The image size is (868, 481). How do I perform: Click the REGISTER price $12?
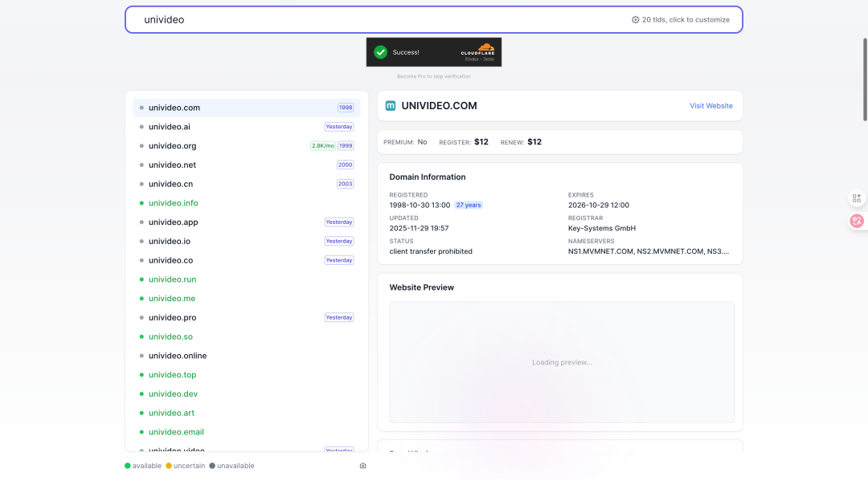point(481,142)
